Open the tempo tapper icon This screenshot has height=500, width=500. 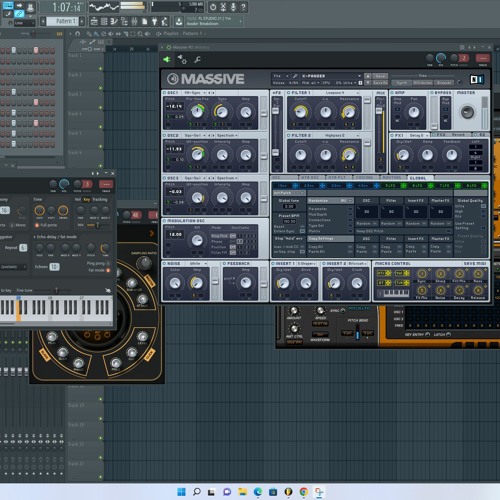[x=165, y=22]
